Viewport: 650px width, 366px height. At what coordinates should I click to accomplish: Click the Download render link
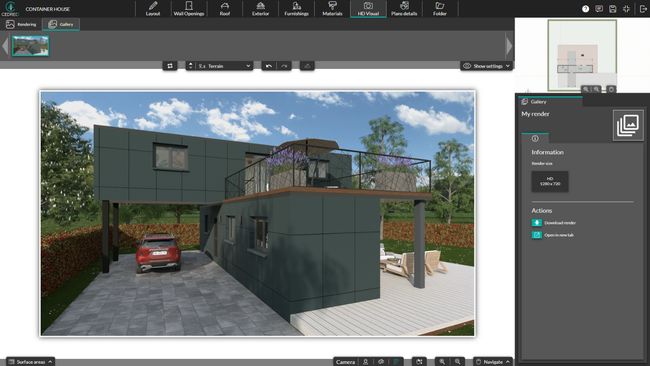[x=560, y=223]
